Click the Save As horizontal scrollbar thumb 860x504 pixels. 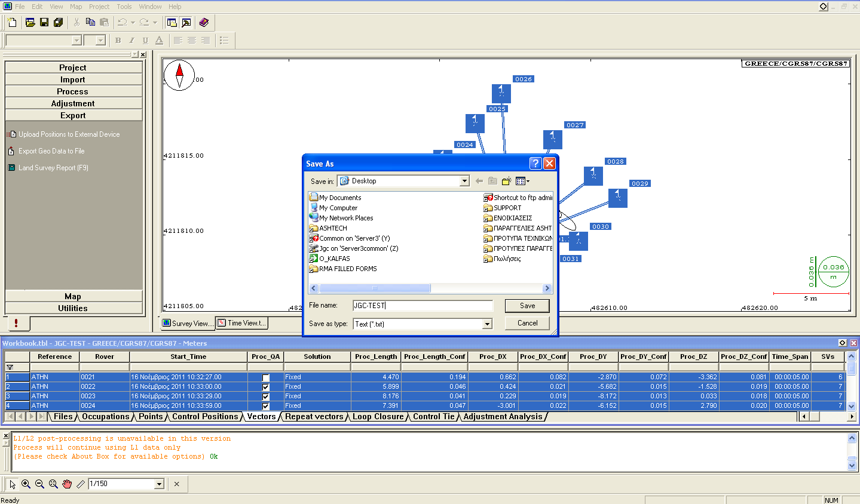point(375,288)
